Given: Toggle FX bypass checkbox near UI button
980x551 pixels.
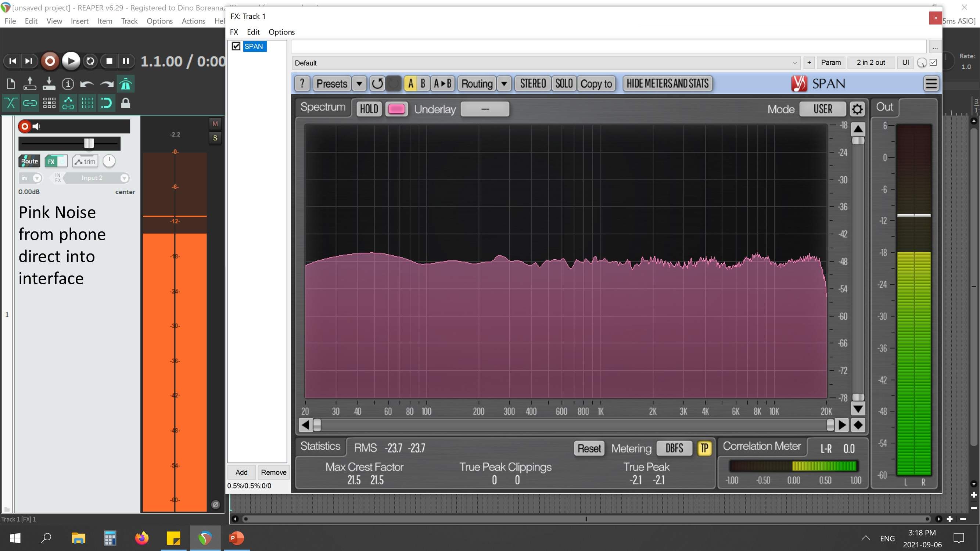Looking at the screenshot, I should [x=933, y=62].
